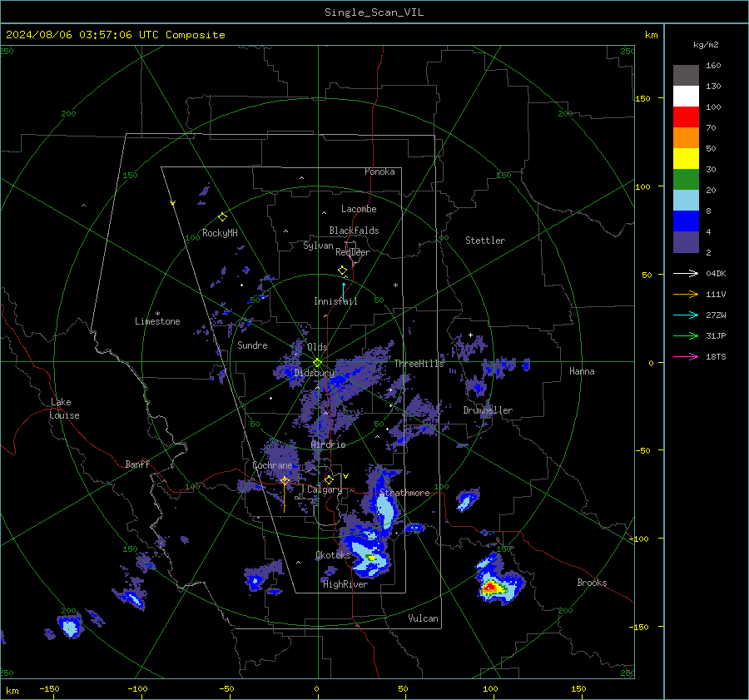
Task: Click the blue 4-8 legend swatch
Action: pos(686,221)
